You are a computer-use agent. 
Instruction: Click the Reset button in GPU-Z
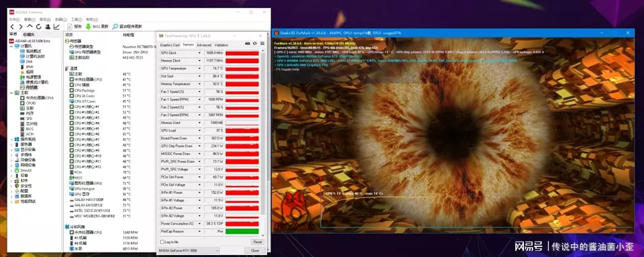[257, 242]
